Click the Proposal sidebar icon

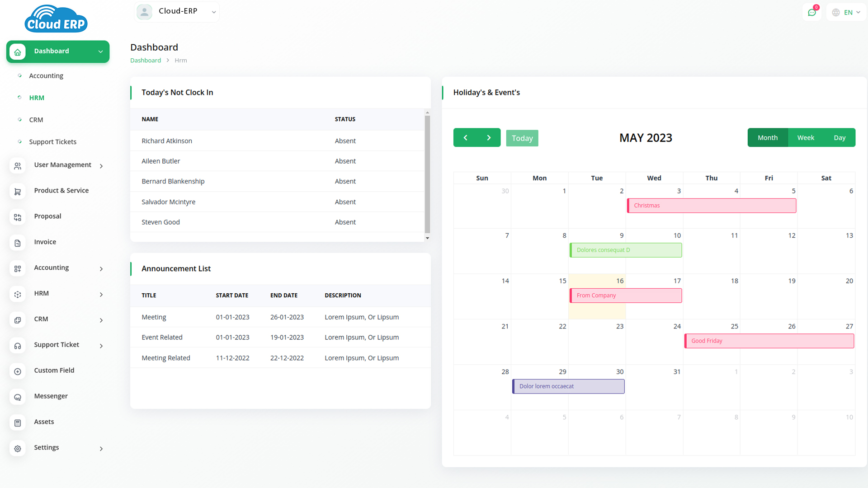18,217
